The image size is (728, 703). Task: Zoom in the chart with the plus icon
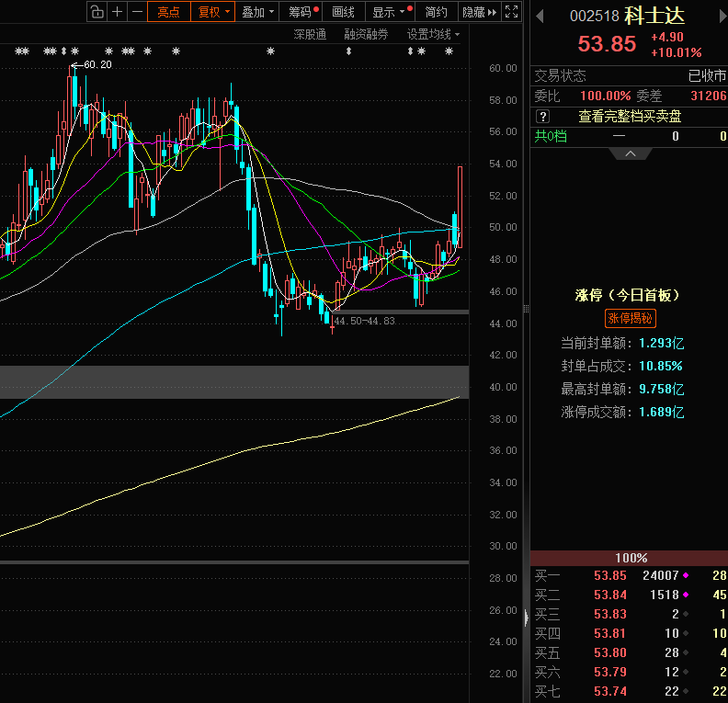click(x=117, y=12)
